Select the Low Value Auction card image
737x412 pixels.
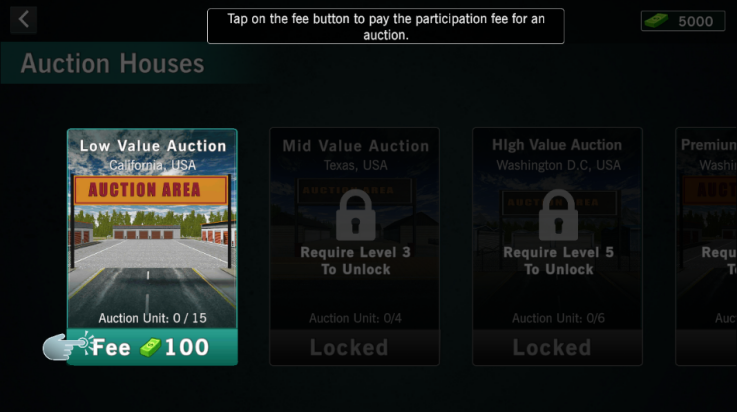(x=152, y=229)
